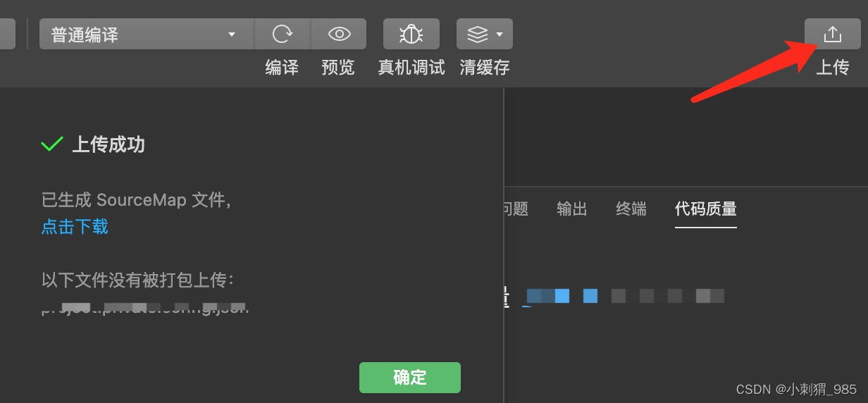This screenshot has height=403, width=868.
Task: Switch to the 代码质量 tab
Action: (706, 209)
